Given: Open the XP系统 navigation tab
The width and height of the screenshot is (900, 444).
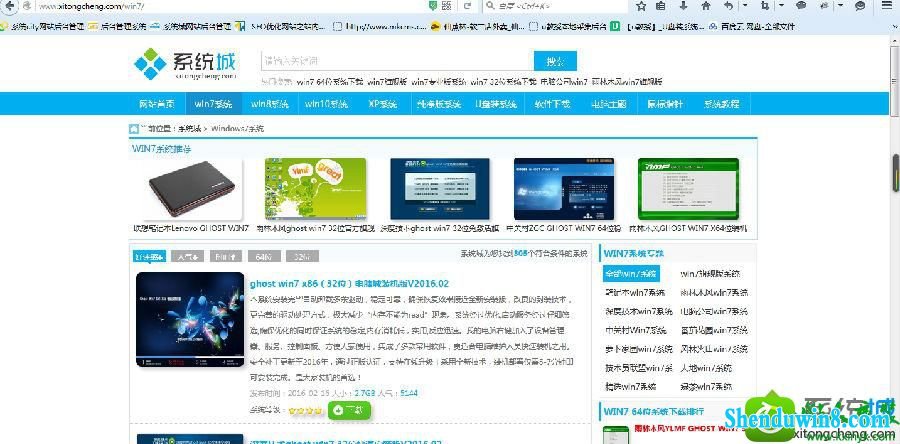Looking at the screenshot, I should point(382,104).
